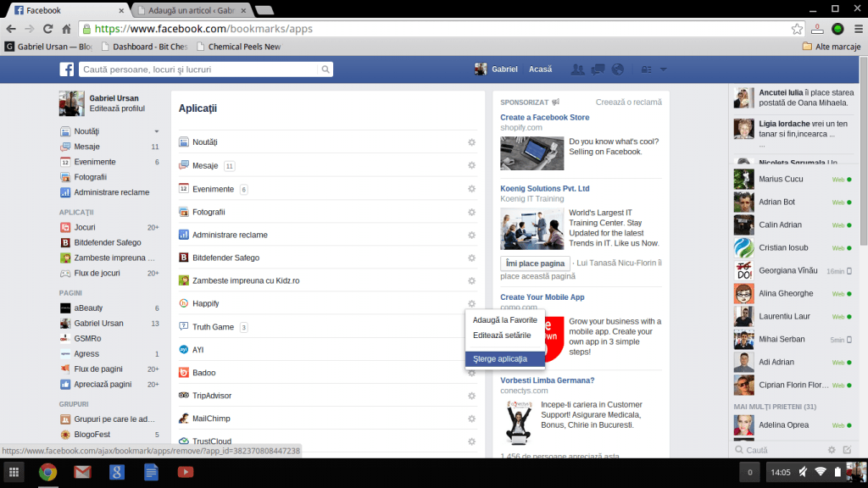
Task: Click Creează o reclamă link
Action: click(628, 102)
